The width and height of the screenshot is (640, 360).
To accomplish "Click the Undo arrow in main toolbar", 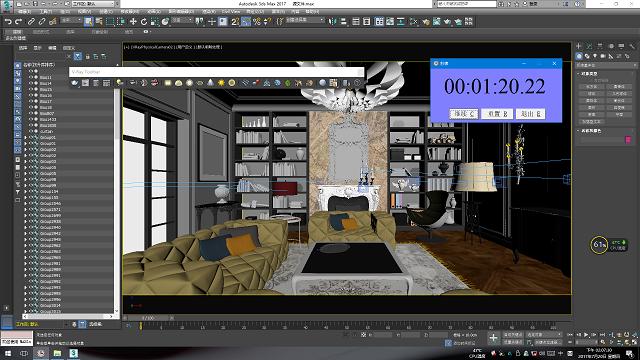I will coord(8,22).
